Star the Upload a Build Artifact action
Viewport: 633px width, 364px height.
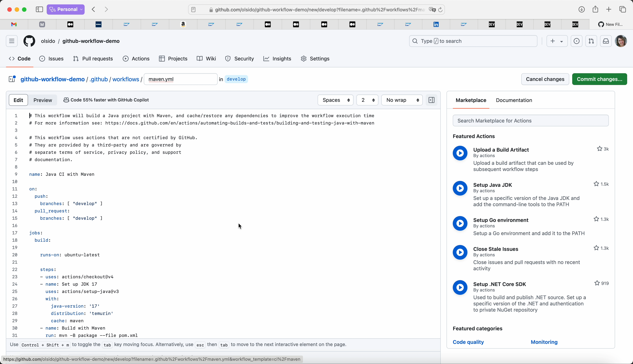click(599, 149)
